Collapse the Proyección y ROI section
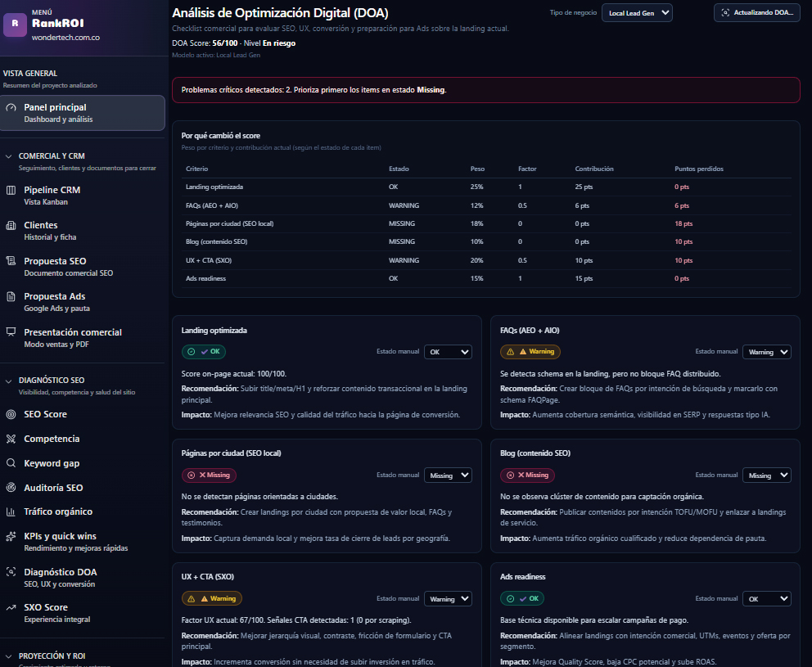This screenshot has width=812, height=667. pyautogui.click(x=8, y=656)
